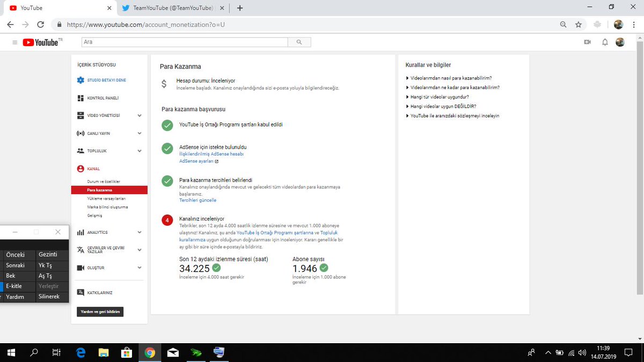The height and width of the screenshot is (362, 644).
Task: Click the Kanal red account icon
Action: click(x=80, y=168)
